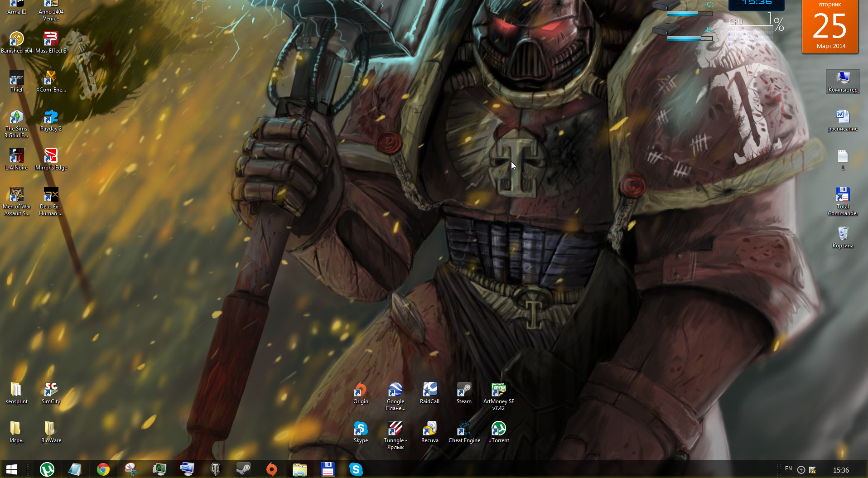Open Notepad from the taskbar
Screen dimensions: 868x478
tap(75, 469)
